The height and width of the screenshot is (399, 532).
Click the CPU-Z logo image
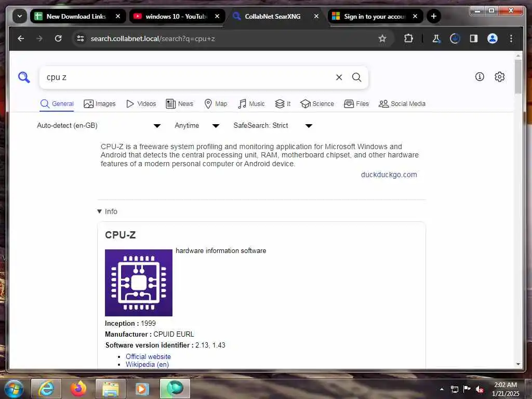[138, 283]
